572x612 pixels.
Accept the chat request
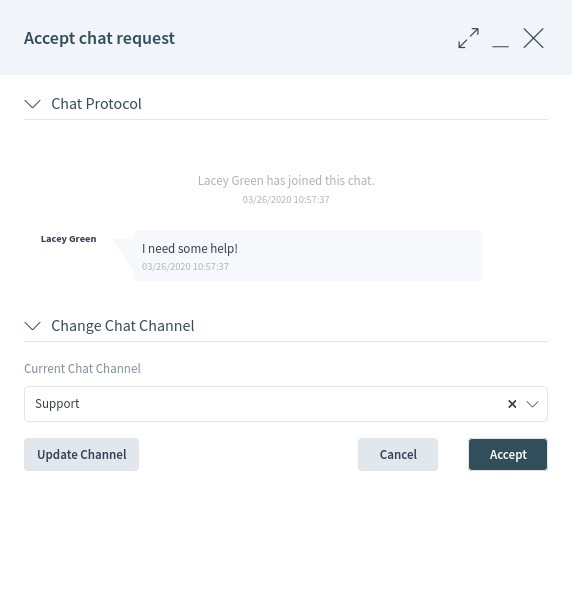[x=508, y=454]
